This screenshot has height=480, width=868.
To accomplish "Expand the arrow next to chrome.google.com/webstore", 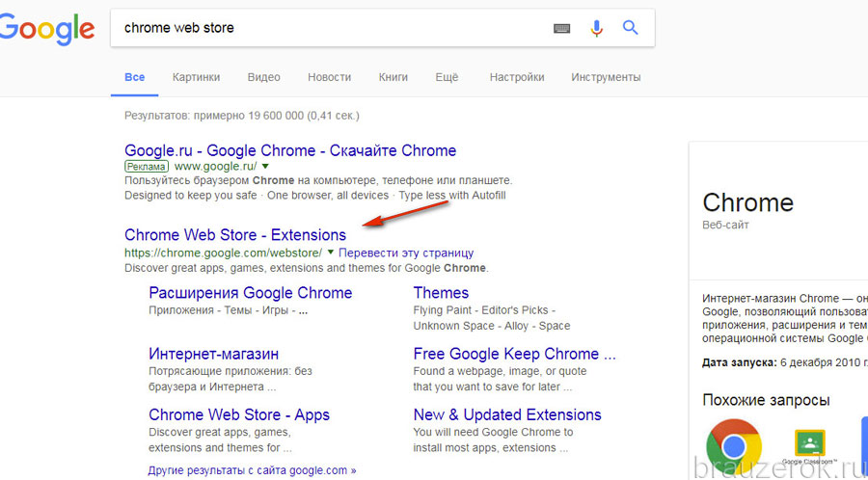I will pyautogui.click(x=331, y=253).
